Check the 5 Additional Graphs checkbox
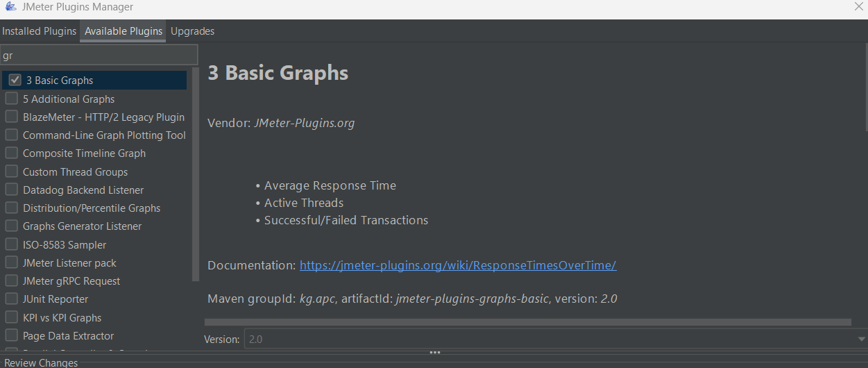The width and height of the screenshot is (868, 368). pos(11,99)
